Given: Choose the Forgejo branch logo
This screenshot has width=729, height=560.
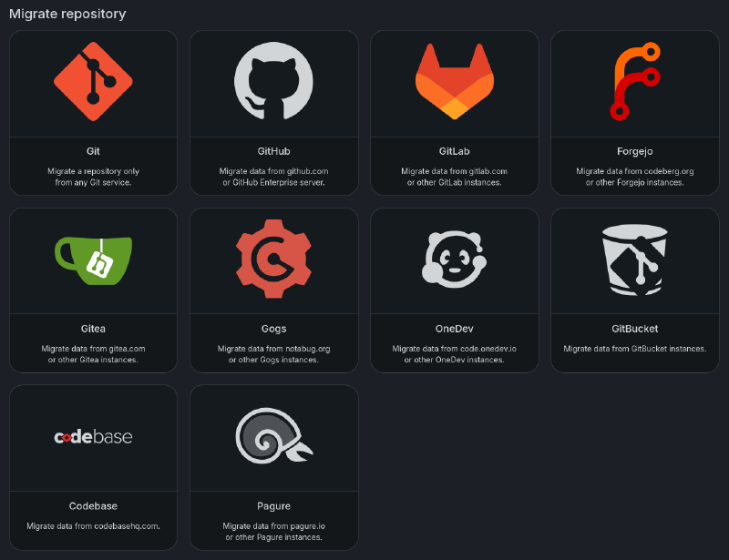Looking at the screenshot, I should tap(635, 82).
